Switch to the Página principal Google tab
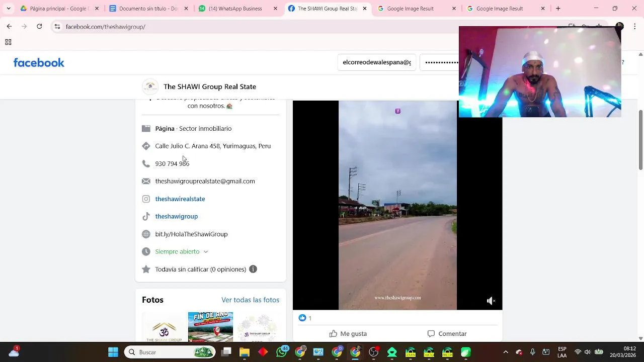 click(x=59, y=9)
